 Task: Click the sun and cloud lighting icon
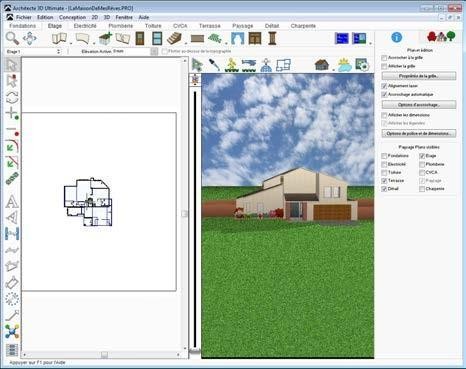pos(344,65)
